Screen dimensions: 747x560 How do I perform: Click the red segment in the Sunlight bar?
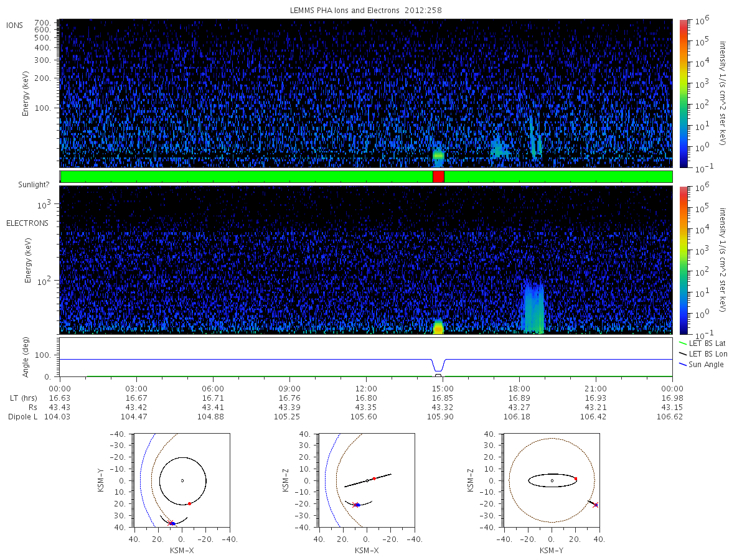pos(438,177)
